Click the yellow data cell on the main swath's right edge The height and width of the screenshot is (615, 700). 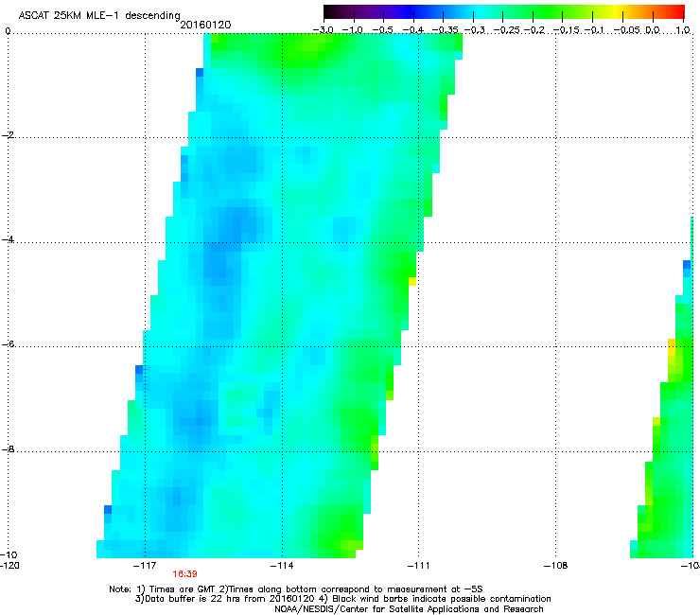412,281
